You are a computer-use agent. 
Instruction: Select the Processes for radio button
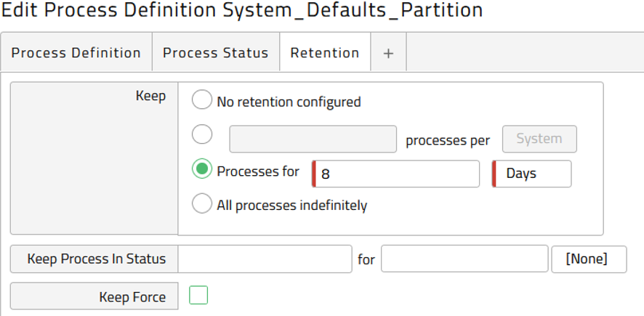201,169
